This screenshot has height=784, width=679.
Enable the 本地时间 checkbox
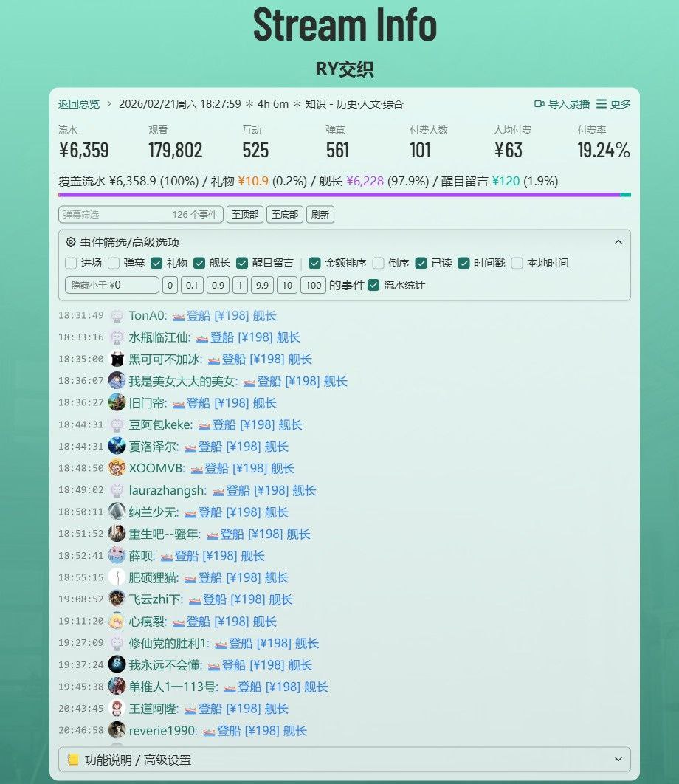(517, 263)
